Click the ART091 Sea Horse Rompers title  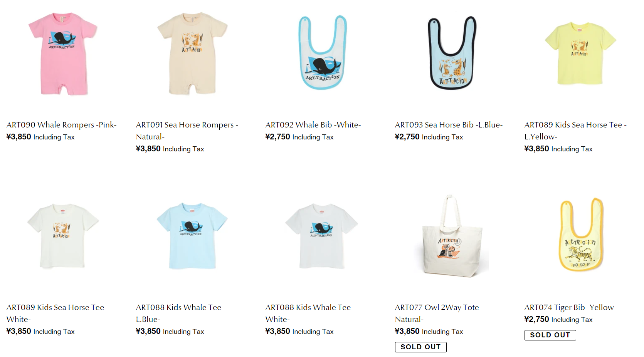[x=187, y=131]
